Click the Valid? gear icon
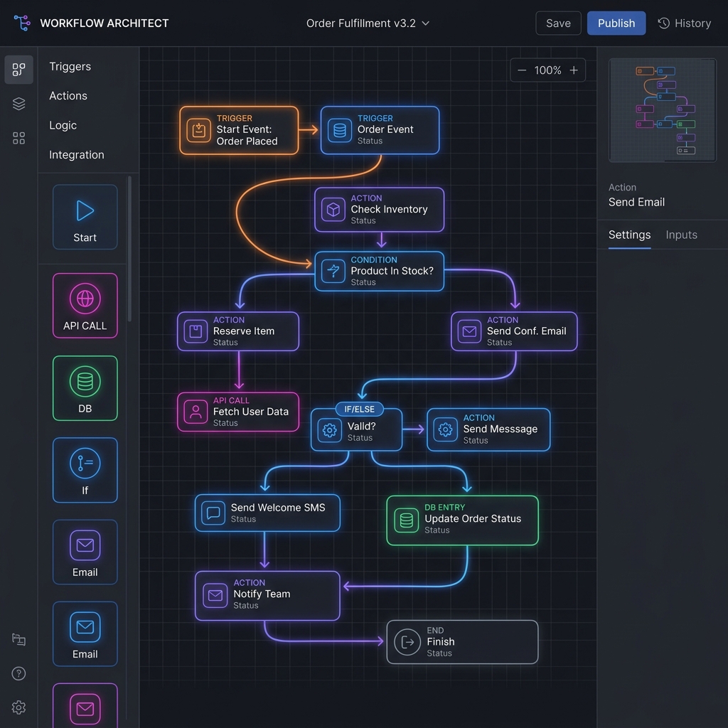Viewport: 728px width, 728px height. point(330,430)
